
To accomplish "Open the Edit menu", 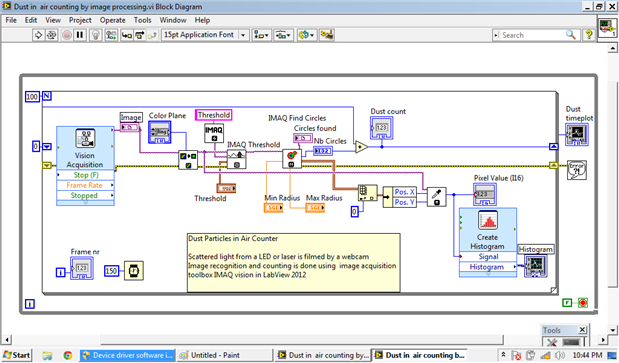I will [31, 20].
